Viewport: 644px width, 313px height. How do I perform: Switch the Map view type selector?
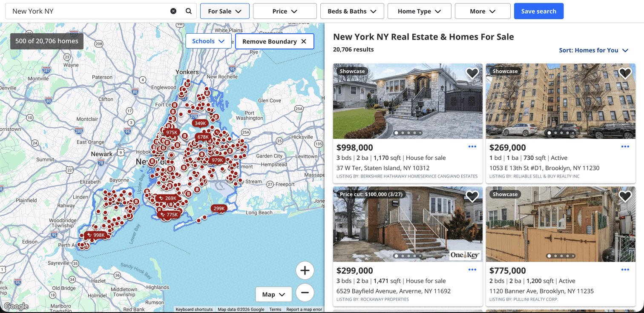[x=273, y=294]
